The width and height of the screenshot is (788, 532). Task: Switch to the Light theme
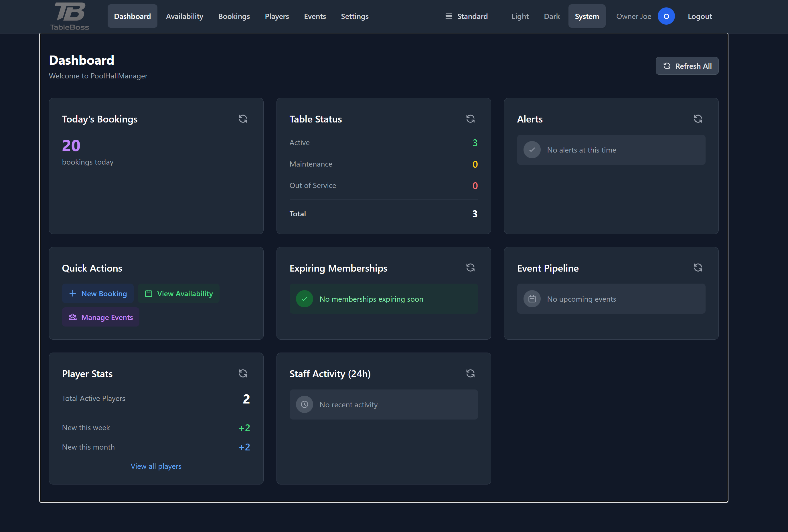520,16
